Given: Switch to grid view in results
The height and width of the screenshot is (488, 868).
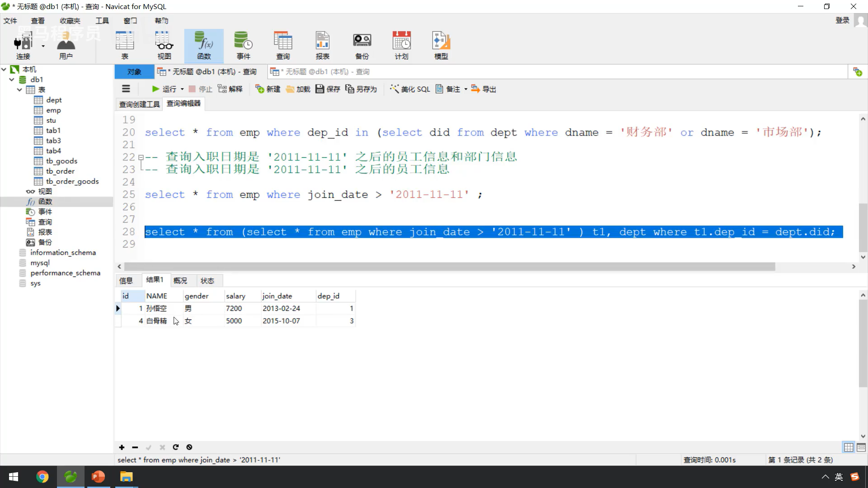Looking at the screenshot, I should point(849,447).
